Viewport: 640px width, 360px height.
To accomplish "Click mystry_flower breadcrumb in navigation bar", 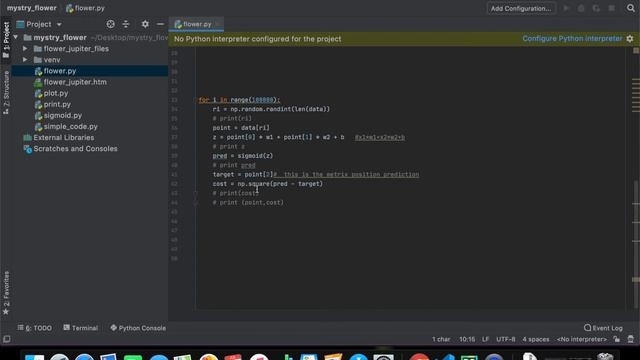I will coord(31,8).
